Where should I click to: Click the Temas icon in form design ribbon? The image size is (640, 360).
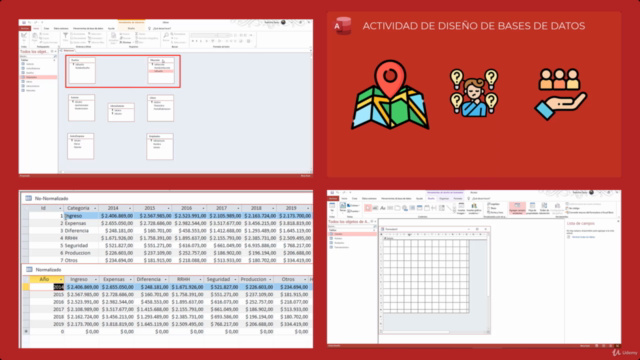click(343, 207)
